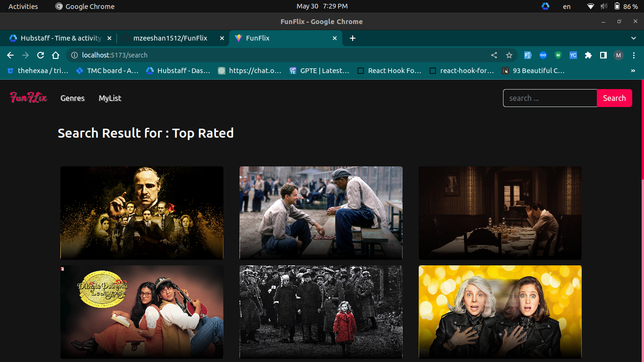Open the YC extension icon
This screenshot has width=644, height=362.
click(x=573, y=55)
